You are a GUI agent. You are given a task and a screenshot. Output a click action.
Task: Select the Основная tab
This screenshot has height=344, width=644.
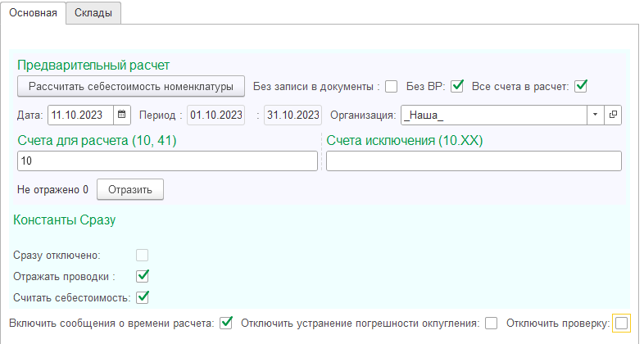pos(33,13)
